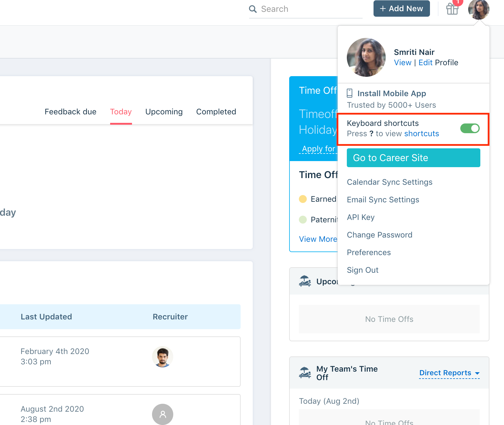Screen dimensions: 504x425
Task: Open the gift box notifications icon
Action: 452,9
